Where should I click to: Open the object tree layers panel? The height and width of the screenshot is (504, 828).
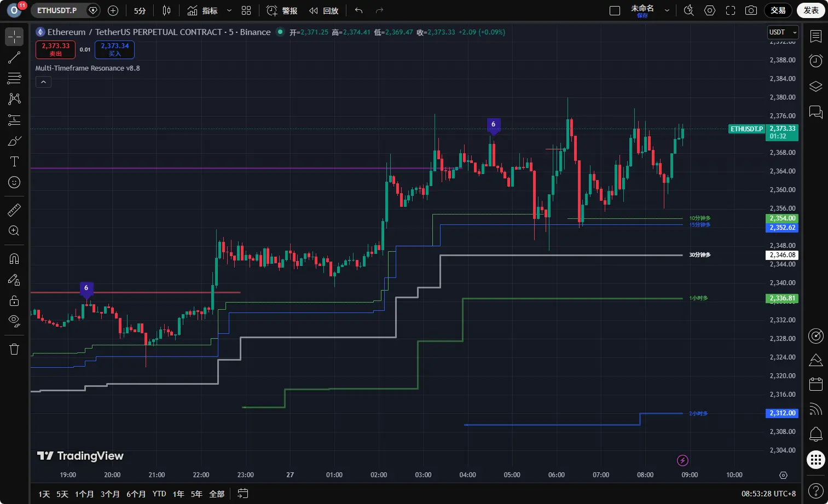pos(816,86)
